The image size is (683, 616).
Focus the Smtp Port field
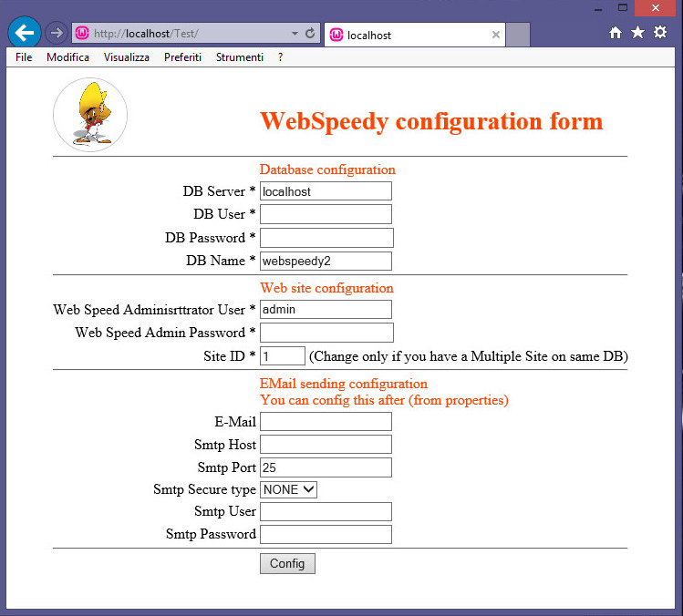point(326,467)
